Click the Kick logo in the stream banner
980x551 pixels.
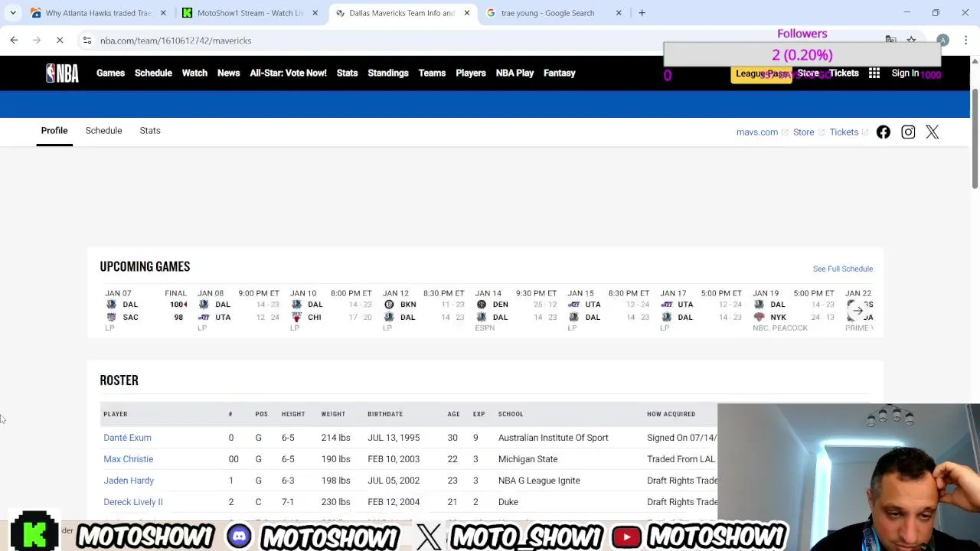34,532
